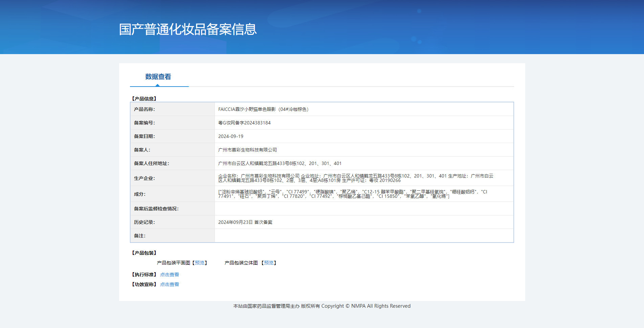Click the empty 备注 value cell
The image size is (644, 328).
pyautogui.click(x=364, y=236)
